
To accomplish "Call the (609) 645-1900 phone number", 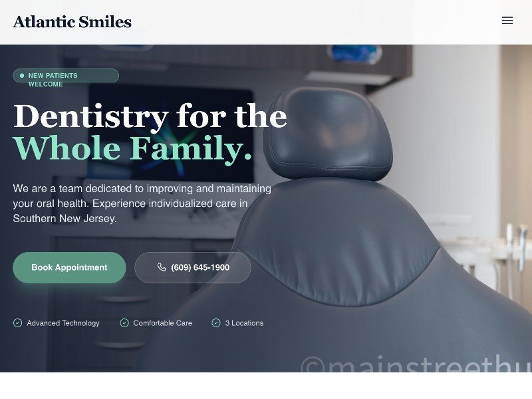I will point(193,267).
